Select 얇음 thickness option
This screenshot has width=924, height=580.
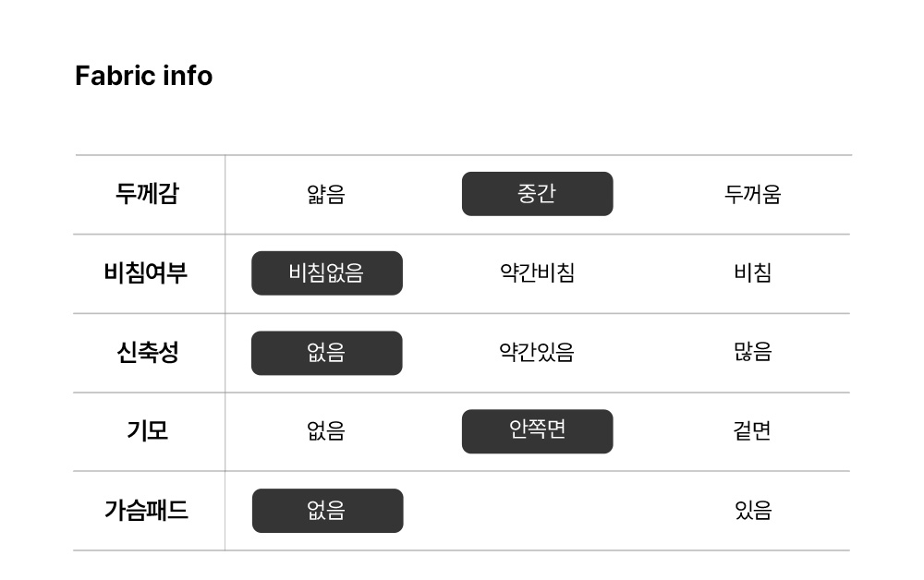pos(325,194)
